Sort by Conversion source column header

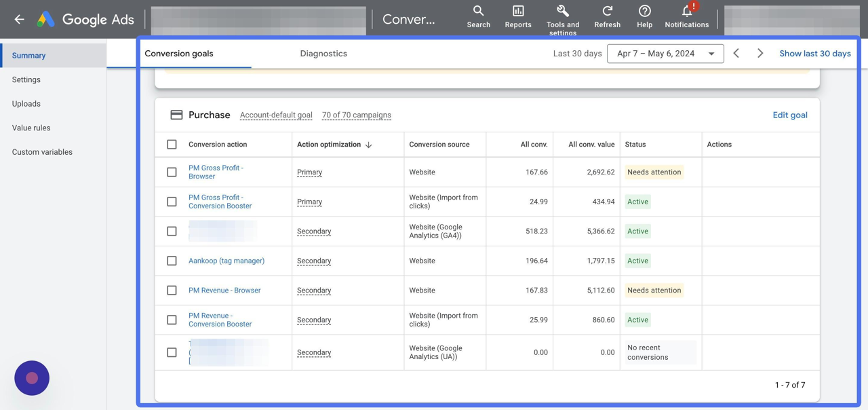(x=439, y=145)
